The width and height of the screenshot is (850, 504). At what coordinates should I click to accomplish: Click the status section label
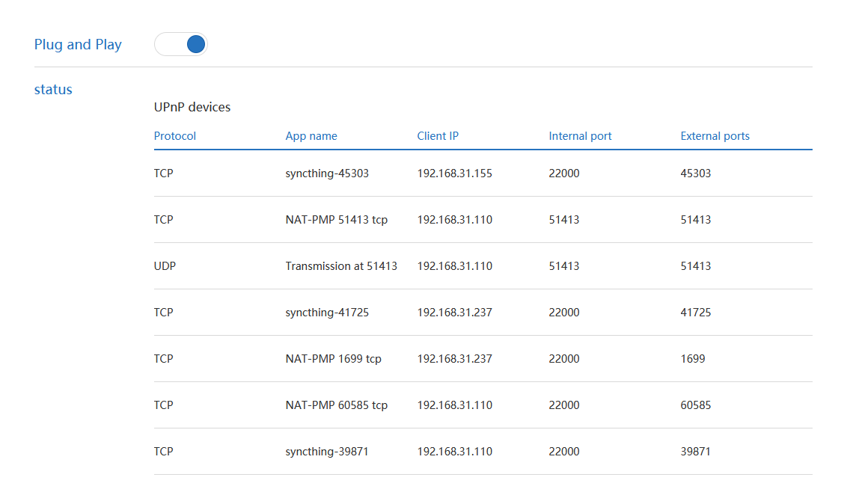click(53, 90)
